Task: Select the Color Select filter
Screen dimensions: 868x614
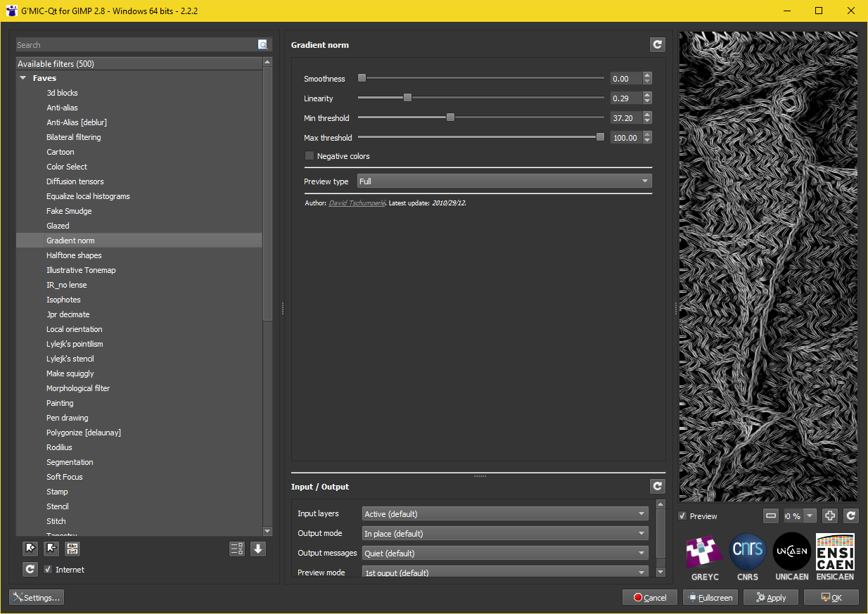Action: [67, 167]
